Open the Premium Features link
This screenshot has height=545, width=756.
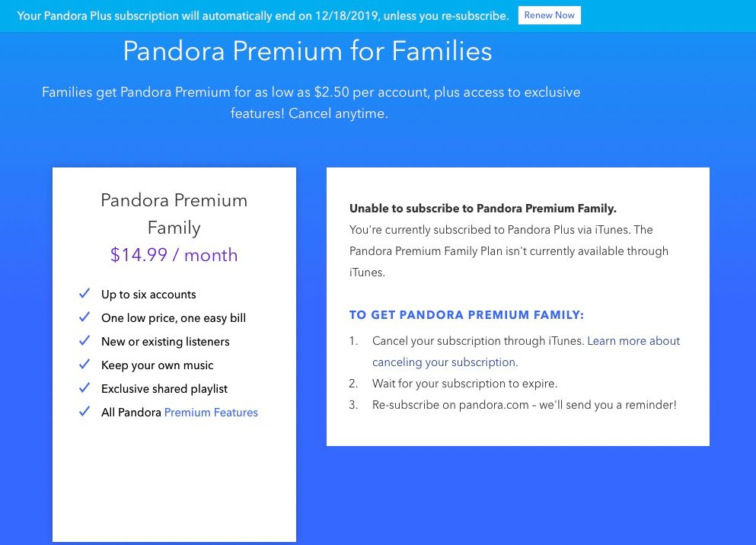211,413
